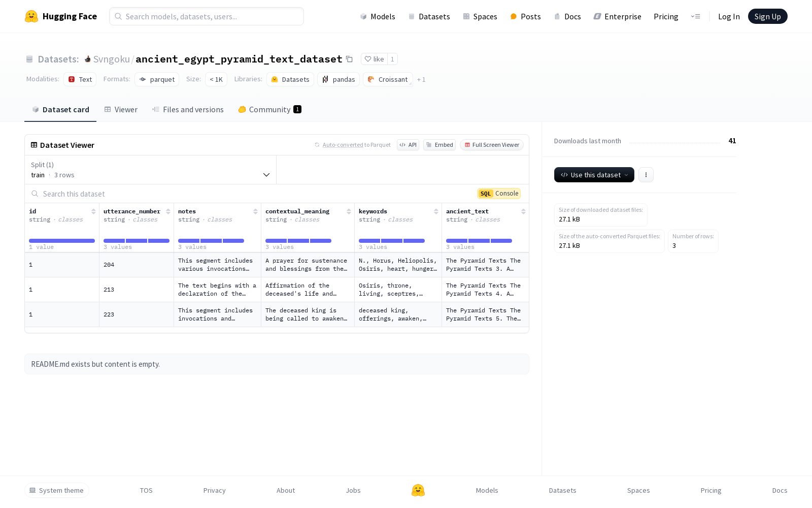Select the pandas library tag
Image resolution: width=812 pixels, height=508 pixels.
339,79
